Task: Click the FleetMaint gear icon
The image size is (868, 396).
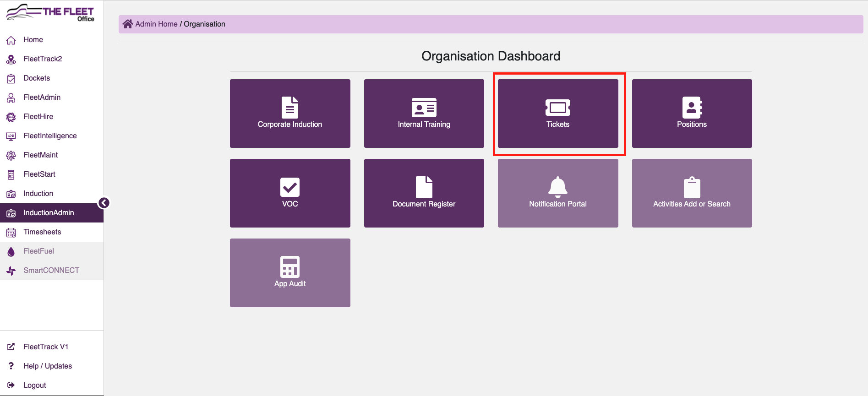Action: [x=11, y=156]
